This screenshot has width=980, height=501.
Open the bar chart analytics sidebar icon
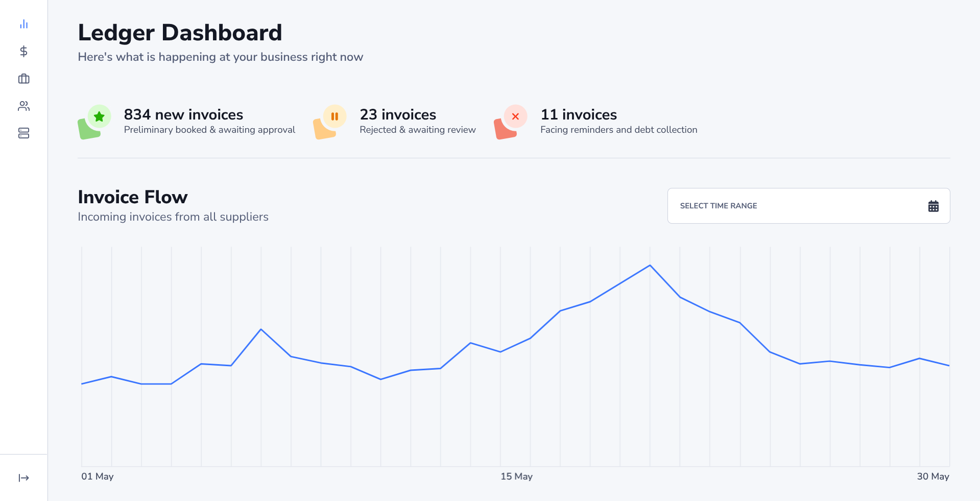point(23,24)
